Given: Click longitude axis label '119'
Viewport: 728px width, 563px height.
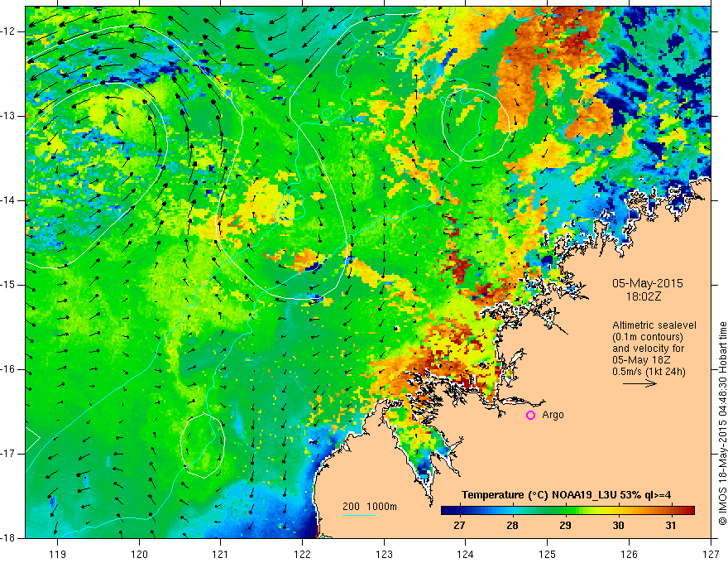Looking at the screenshot, I should click(58, 554).
